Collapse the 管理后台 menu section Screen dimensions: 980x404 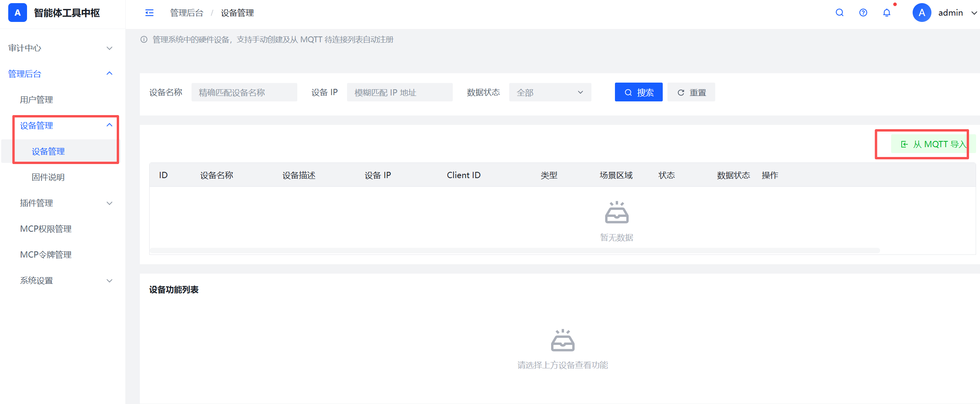pos(60,74)
